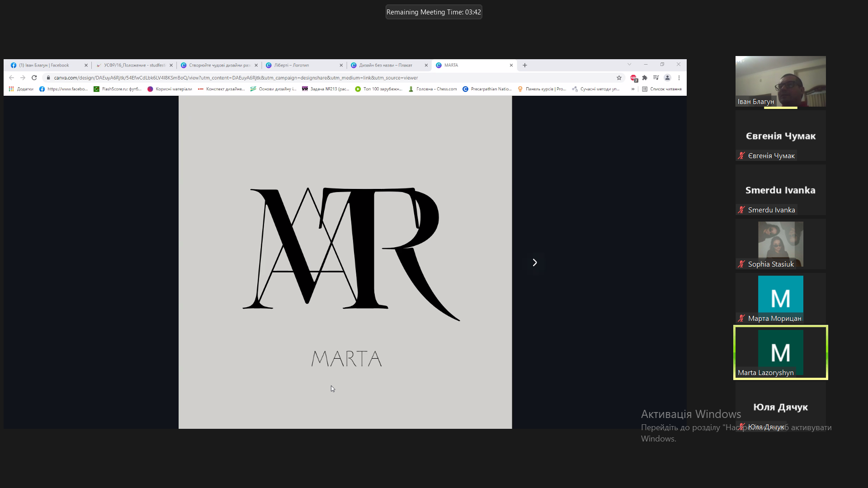The width and height of the screenshot is (868, 488).
Task: Open the Chrome three-dot menu
Action: (x=679, y=78)
